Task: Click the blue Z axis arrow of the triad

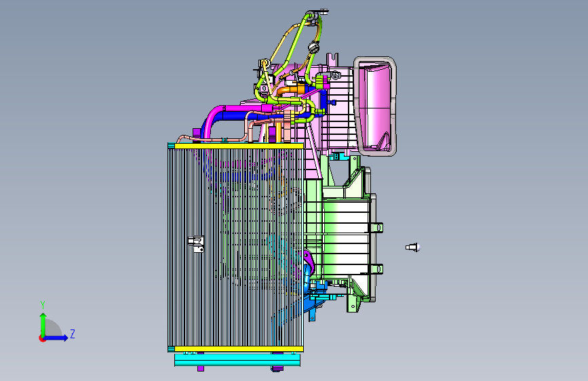Action: point(56,338)
